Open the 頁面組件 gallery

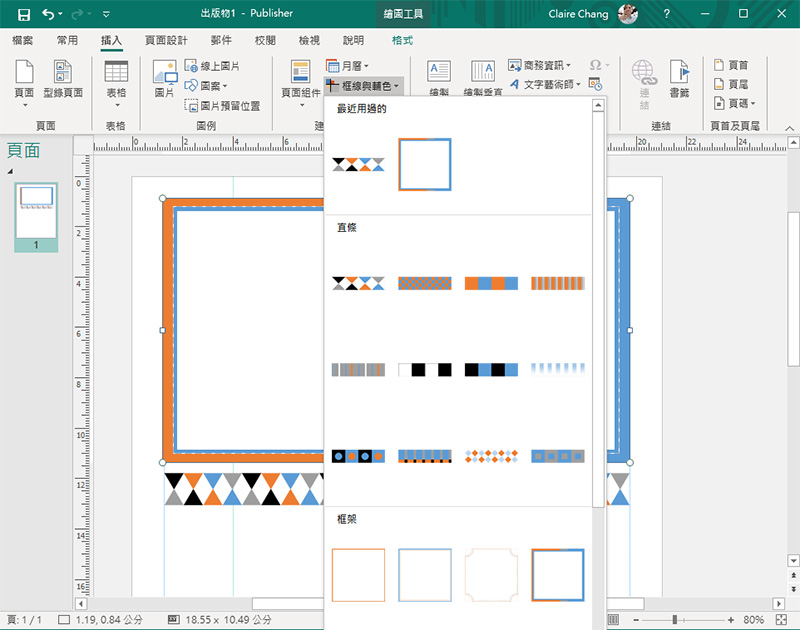(301, 84)
